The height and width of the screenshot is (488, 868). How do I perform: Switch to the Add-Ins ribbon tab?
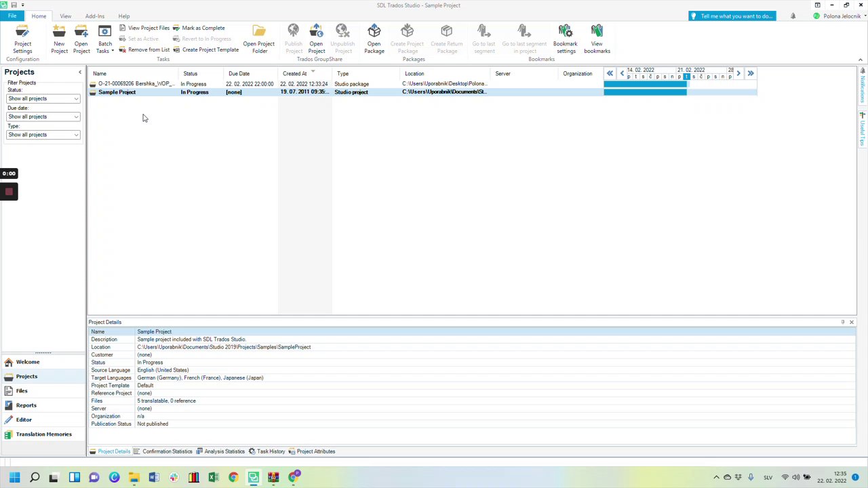coord(95,16)
